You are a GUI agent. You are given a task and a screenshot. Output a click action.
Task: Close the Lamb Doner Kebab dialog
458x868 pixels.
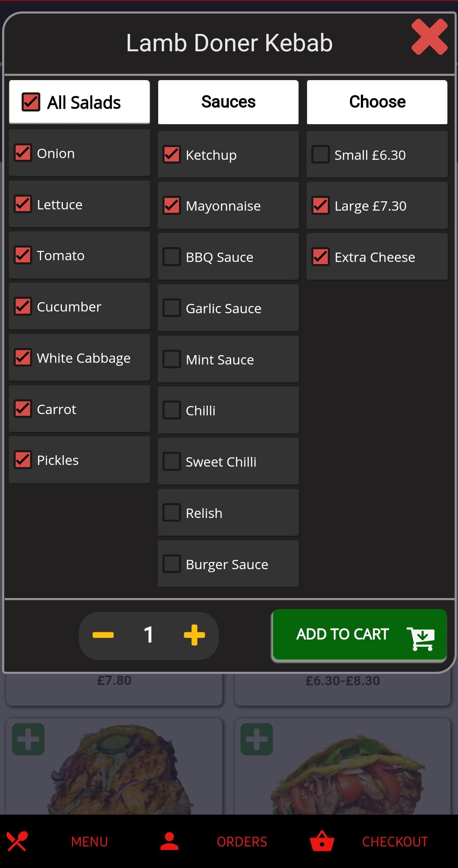coord(429,37)
